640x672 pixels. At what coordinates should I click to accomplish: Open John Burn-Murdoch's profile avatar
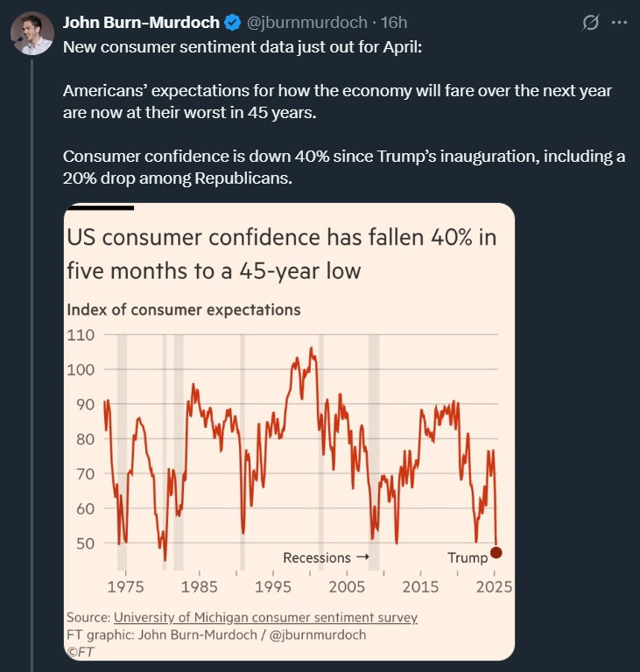(x=32, y=33)
